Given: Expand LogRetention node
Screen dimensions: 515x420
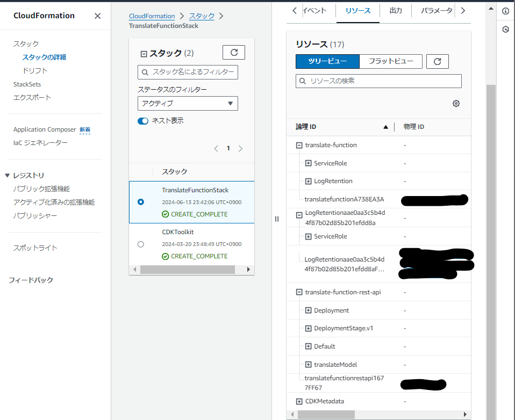Looking at the screenshot, I should click(308, 181).
